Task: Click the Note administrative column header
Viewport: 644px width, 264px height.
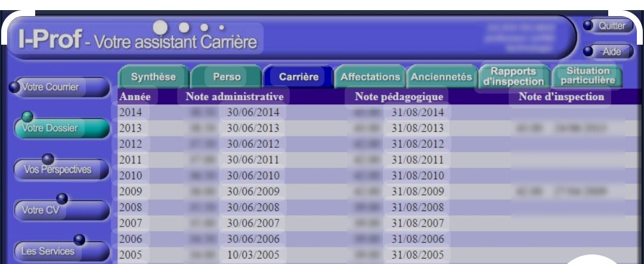Action: coord(234,97)
